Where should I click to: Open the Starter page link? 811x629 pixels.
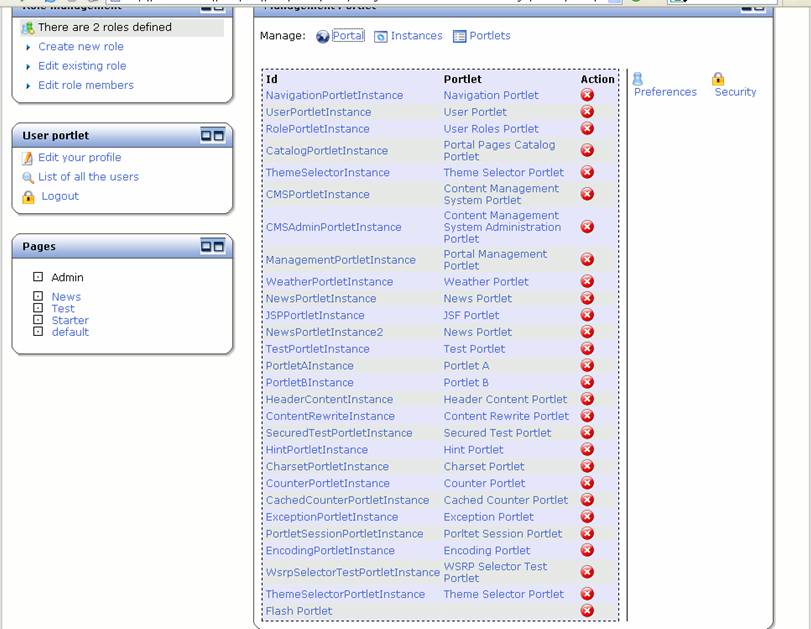[70, 320]
